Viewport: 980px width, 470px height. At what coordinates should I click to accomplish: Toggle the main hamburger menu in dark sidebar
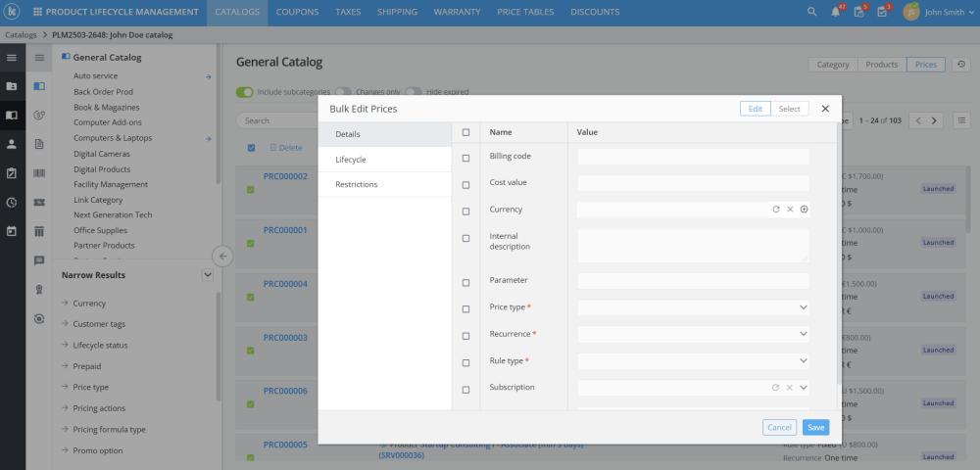[x=11, y=58]
